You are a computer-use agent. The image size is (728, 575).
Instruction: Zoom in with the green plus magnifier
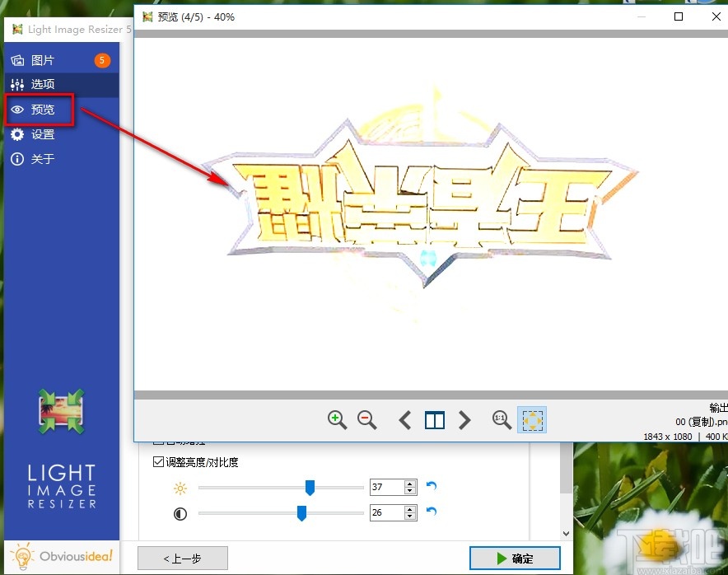click(337, 420)
